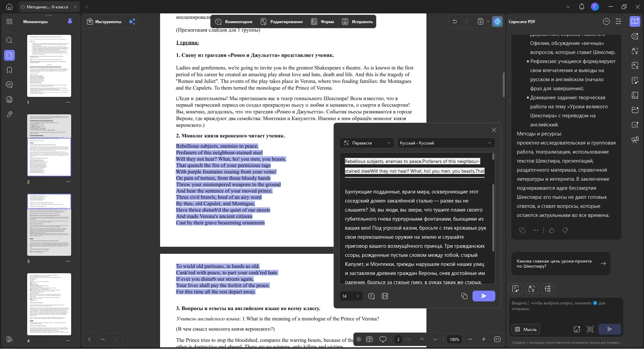This screenshot has width=644, height=349.
Task: Select page 4 thumbnail
Action: pos(49,304)
